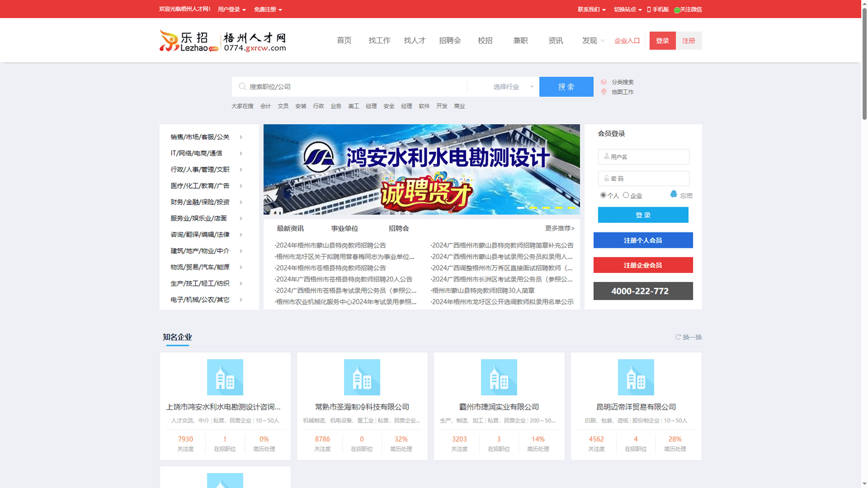
Task: Click the search magnifier icon
Action: pos(242,87)
